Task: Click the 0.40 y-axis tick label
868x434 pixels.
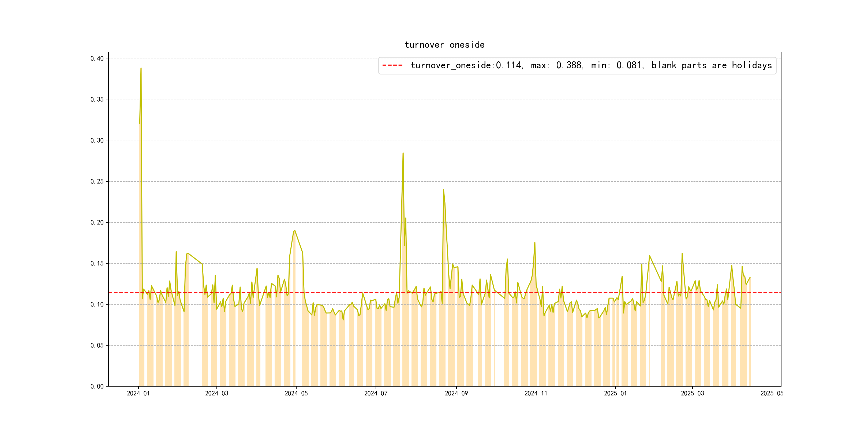Action: [x=97, y=59]
